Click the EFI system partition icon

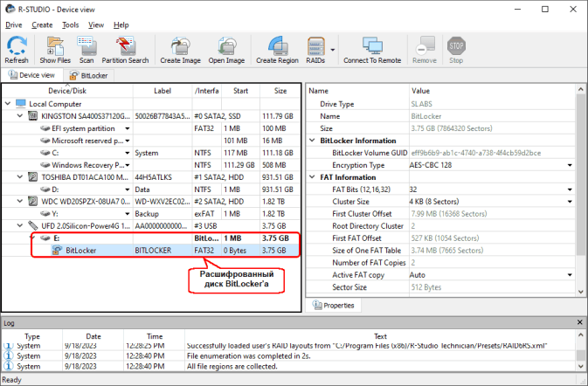pyautogui.click(x=45, y=128)
